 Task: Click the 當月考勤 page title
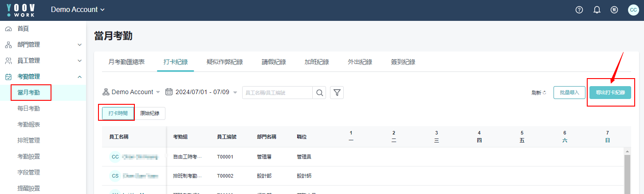tap(113, 36)
